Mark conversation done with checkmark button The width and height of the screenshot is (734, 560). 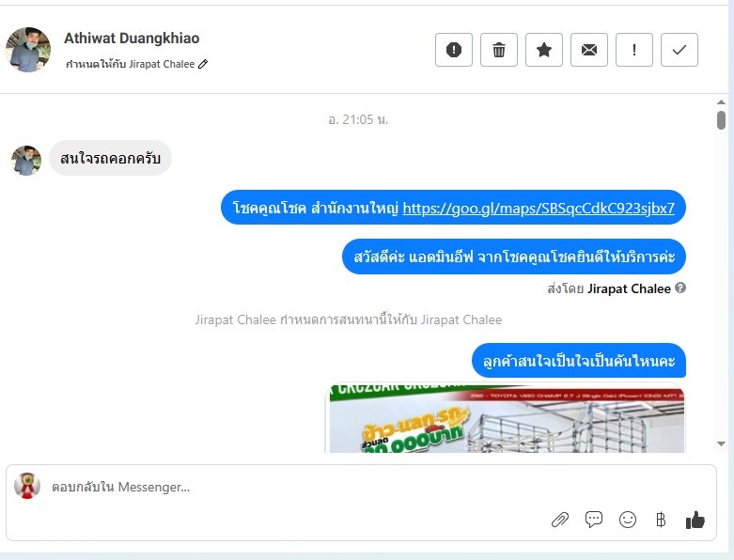(x=679, y=50)
